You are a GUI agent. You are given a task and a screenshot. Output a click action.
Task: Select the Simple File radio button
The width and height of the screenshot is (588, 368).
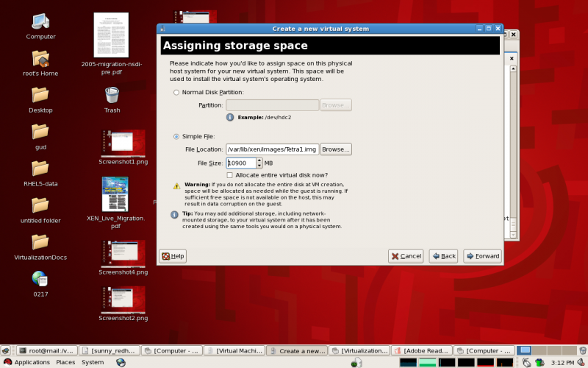pyautogui.click(x=176, y=137)
